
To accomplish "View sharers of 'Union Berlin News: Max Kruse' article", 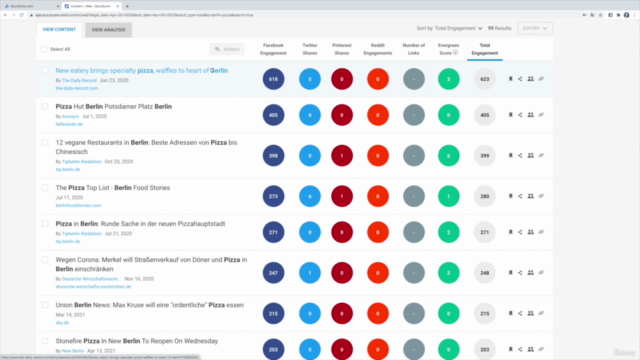I will pyautogui.click(x=531, y=313).
